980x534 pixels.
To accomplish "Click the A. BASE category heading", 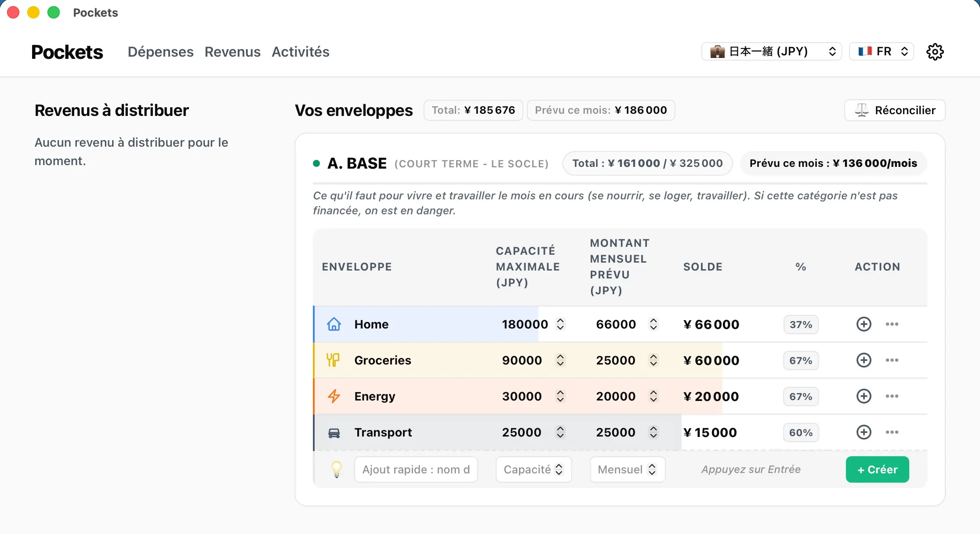I will pyautogui.click(x=357, y=163).
